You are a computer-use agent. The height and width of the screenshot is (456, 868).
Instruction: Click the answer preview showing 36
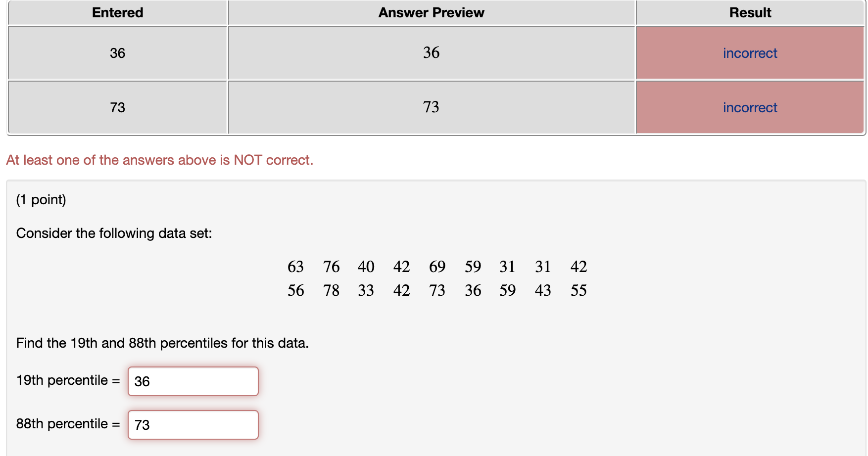431,53
